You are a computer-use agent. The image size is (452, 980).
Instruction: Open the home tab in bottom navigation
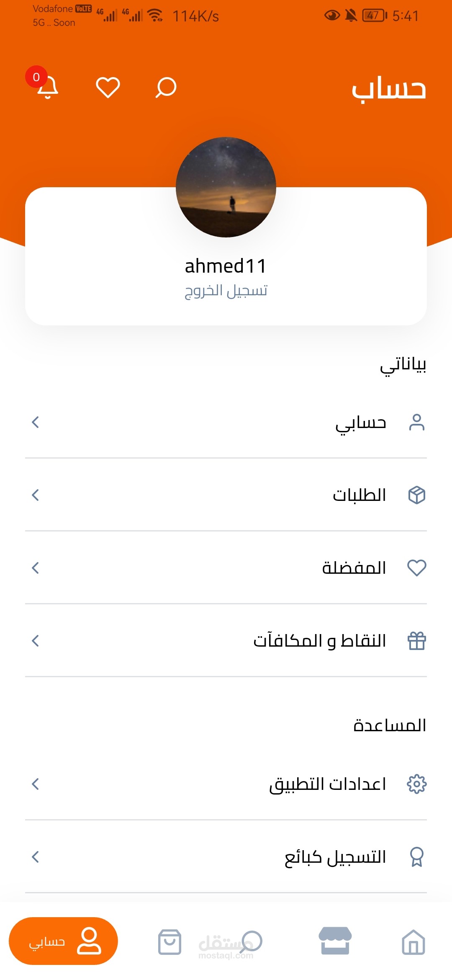tap(413, 942)
